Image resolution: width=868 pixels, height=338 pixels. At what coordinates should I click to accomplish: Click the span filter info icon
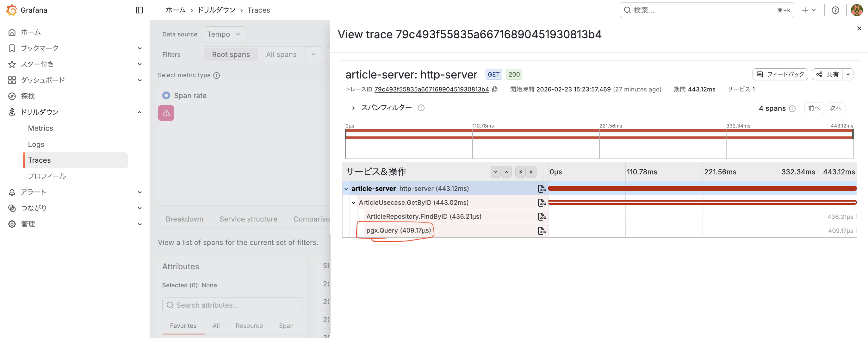421,108
